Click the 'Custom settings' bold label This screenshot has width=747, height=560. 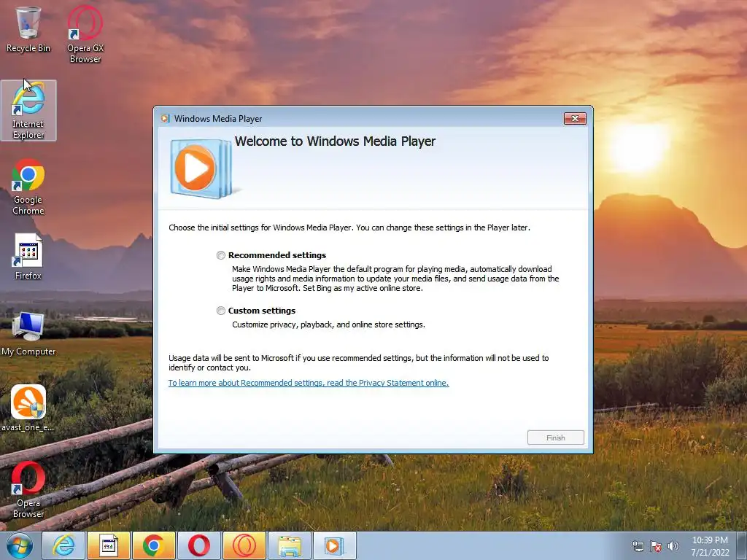(x=262, y=311)
